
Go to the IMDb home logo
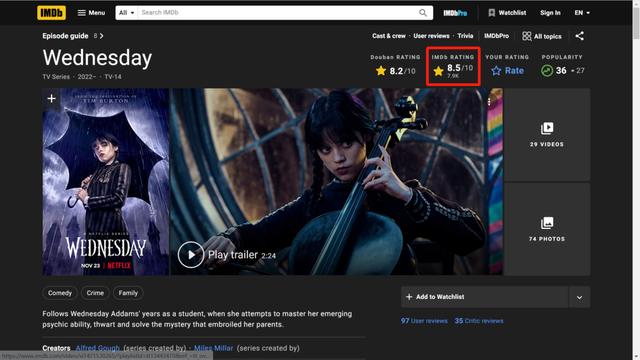click(51, 13)
